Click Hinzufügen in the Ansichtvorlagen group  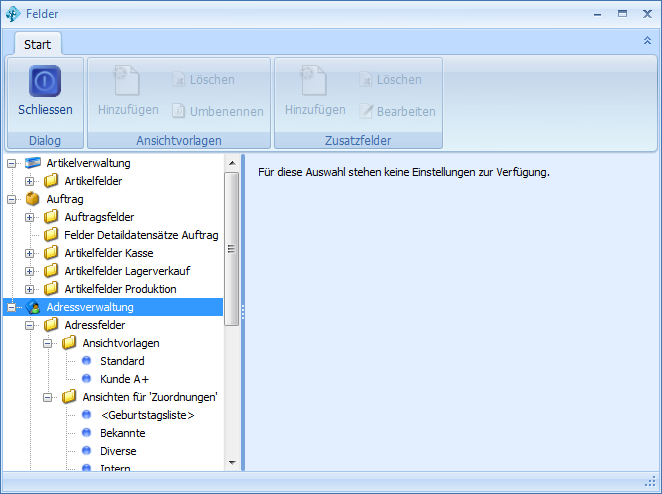(128, 90)
